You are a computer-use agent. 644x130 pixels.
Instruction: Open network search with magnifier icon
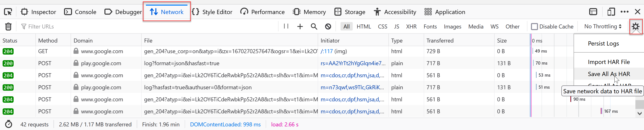pyautogui.click(x=314, y=26)
